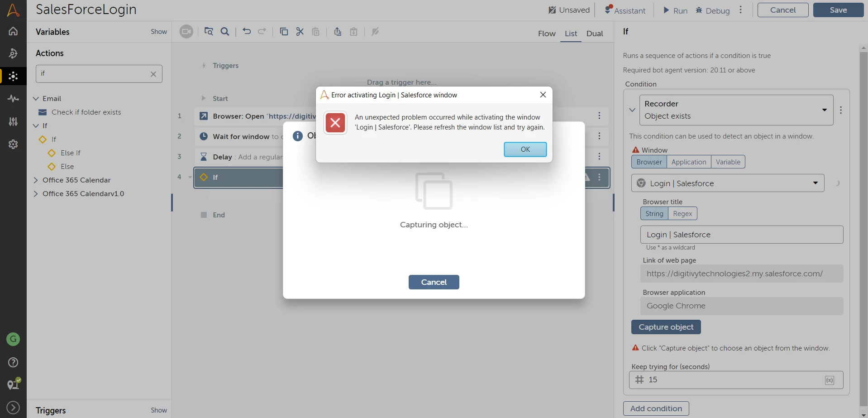Cut the selected action with scissors icon
Screen dimensions: 868x418
300,32
